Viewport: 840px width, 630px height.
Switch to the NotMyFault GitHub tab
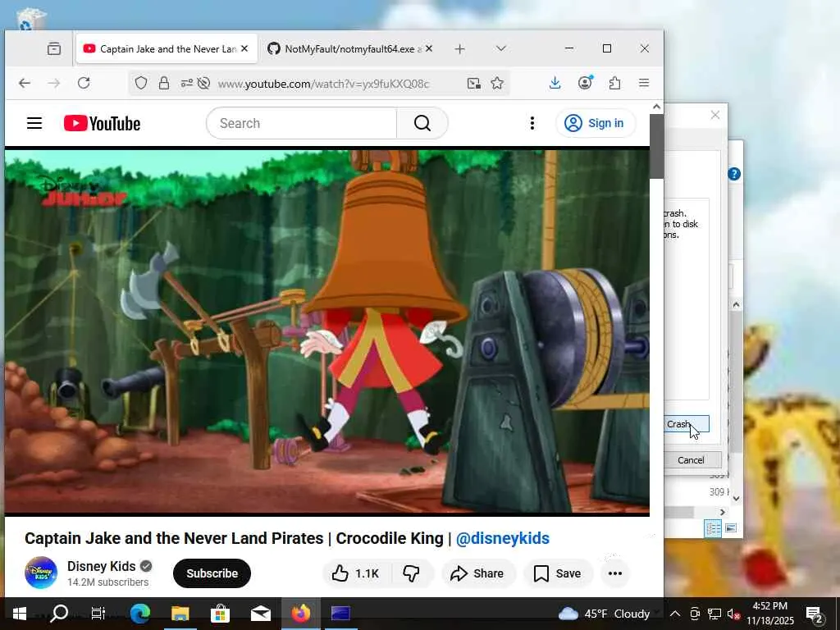pyautogui.click(x=349, y=48)
